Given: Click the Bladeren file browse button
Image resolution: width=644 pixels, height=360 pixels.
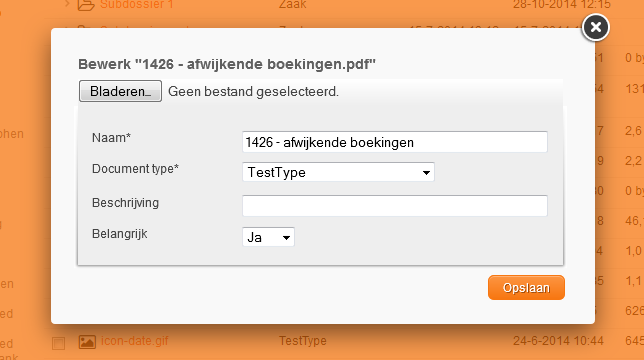Looking at the screenshot, I should click(120, 91).
